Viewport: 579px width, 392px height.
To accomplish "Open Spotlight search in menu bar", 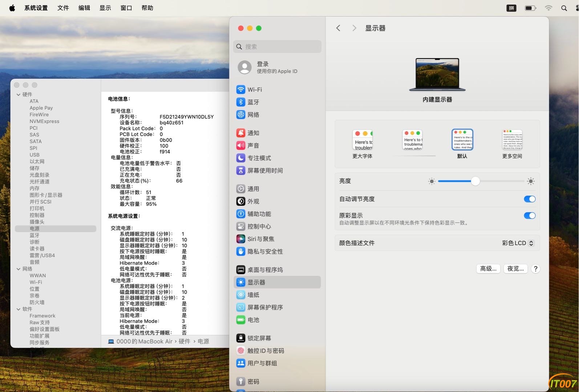I will (564, 8).
